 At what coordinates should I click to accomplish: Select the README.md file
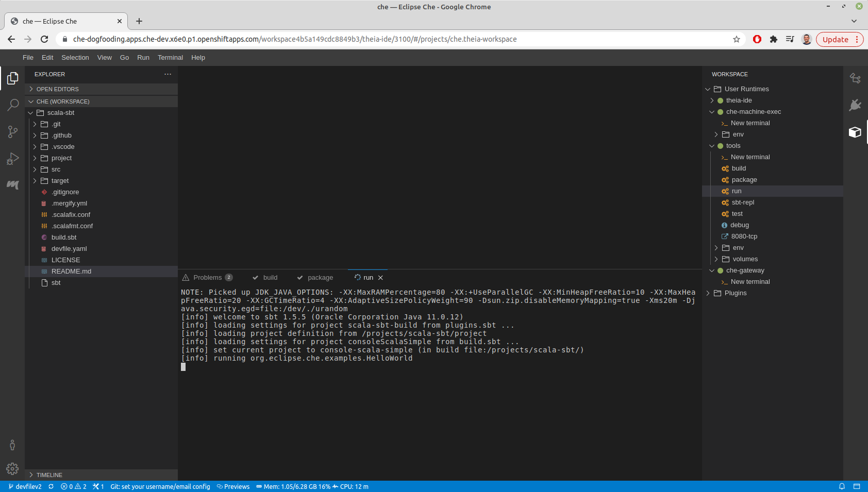[71, 271]
